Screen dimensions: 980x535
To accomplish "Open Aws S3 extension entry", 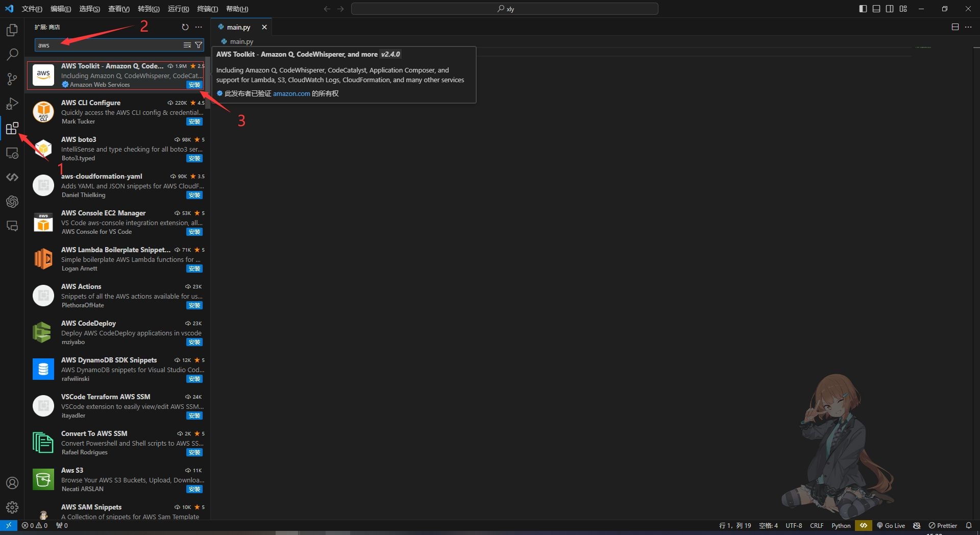I will tap(117, 479).
